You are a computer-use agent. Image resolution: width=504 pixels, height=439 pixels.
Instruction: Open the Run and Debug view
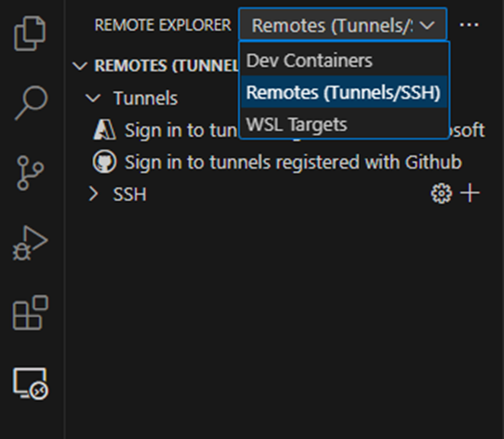(x=30, y=243)
